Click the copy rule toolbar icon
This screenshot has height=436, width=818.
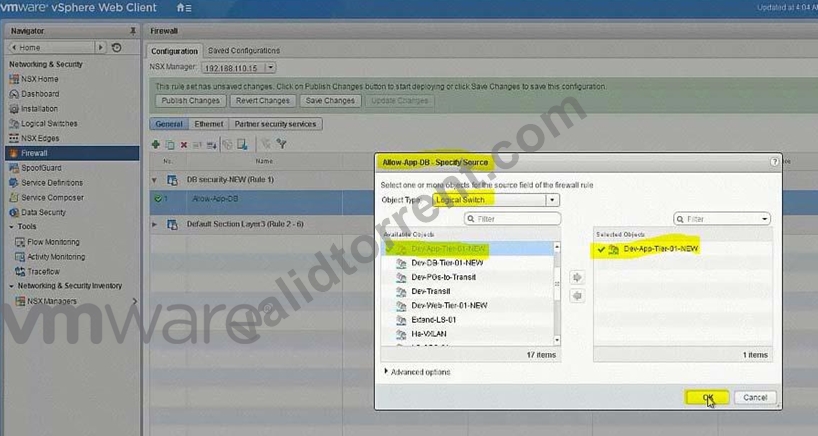[x=170, y=144]
